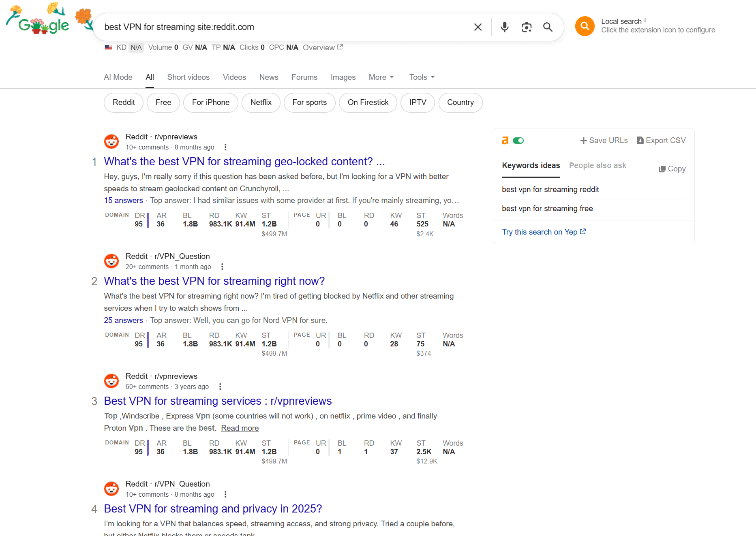Click the 25 answers link
756x536 pixels.
coord(123,320)
